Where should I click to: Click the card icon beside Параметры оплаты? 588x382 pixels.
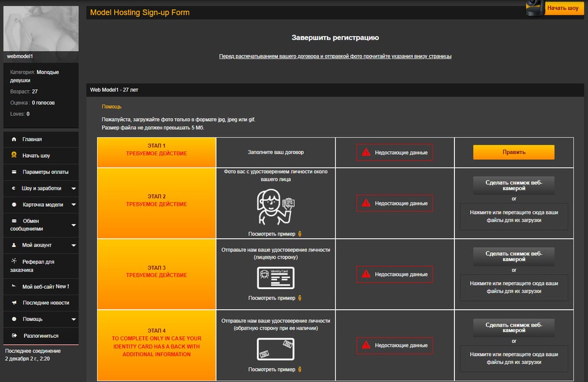pyautogui.click(x=14, y=172)
